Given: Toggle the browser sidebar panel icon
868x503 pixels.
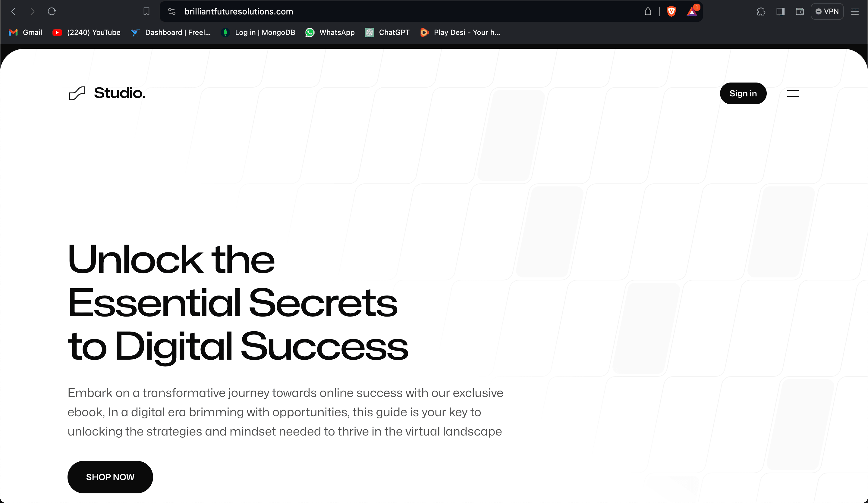Looking at the screenshot, I should 781,11.
